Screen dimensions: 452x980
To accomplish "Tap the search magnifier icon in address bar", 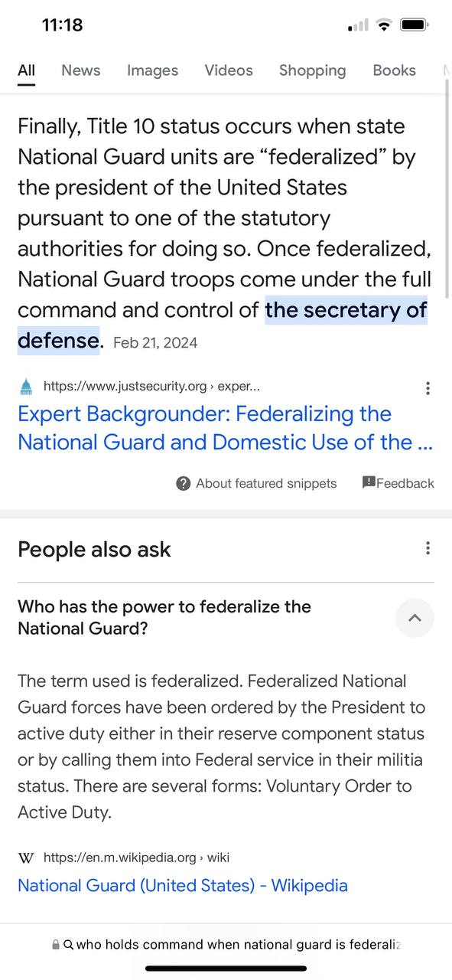I will [69, 945].
